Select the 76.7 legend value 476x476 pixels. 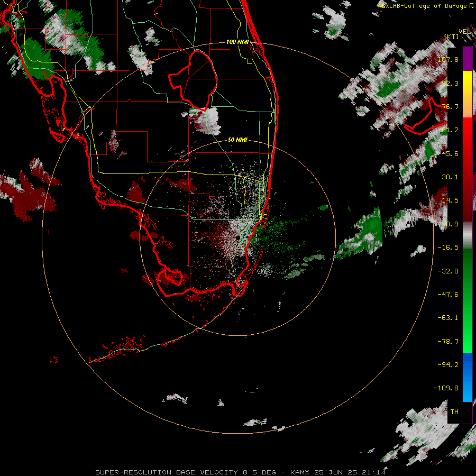(450, 106)
